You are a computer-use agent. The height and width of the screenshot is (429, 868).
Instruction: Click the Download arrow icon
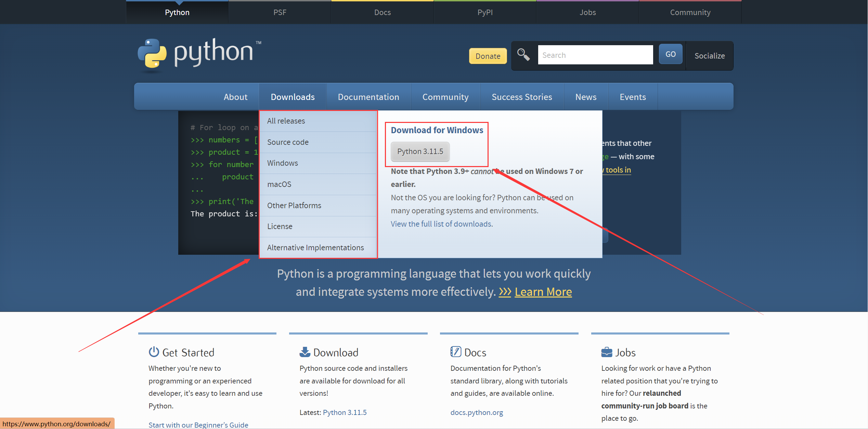click(x=305, y=352)
